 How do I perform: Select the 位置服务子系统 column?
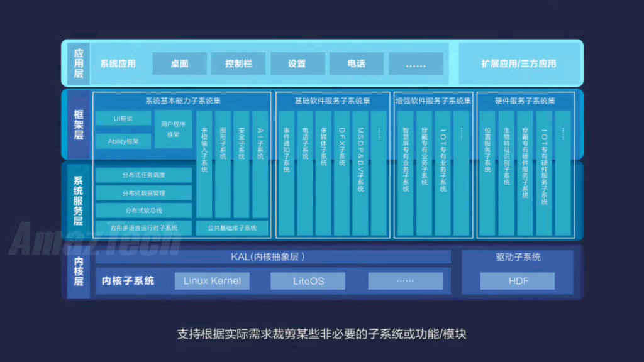click(x=487, y=173)
